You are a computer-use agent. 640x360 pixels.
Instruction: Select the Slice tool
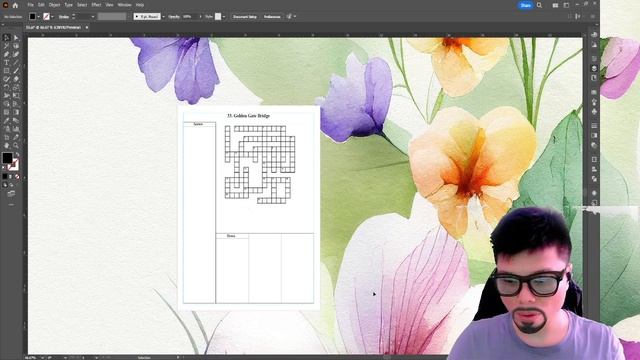tap(16, 137)
